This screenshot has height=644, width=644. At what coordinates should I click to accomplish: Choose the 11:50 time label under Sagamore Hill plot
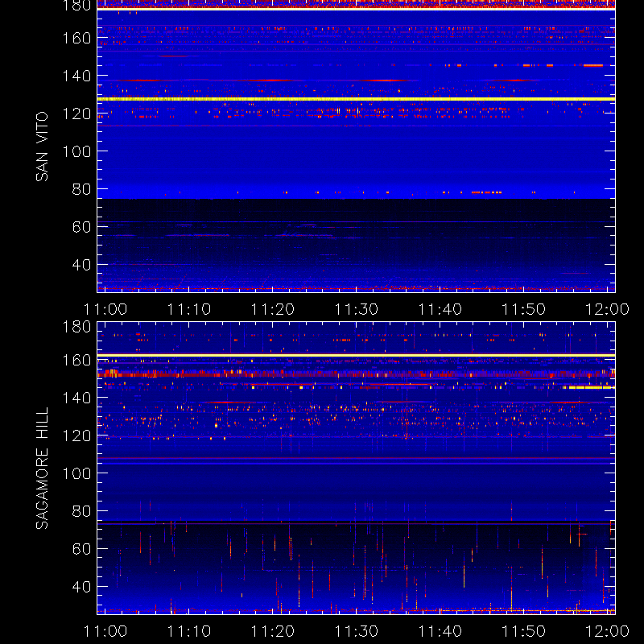tap(524, 631)
